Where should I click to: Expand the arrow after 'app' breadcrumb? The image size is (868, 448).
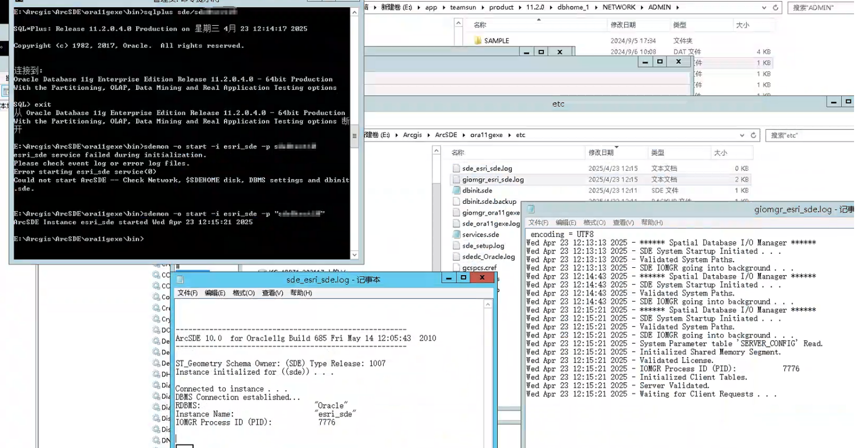444,7
